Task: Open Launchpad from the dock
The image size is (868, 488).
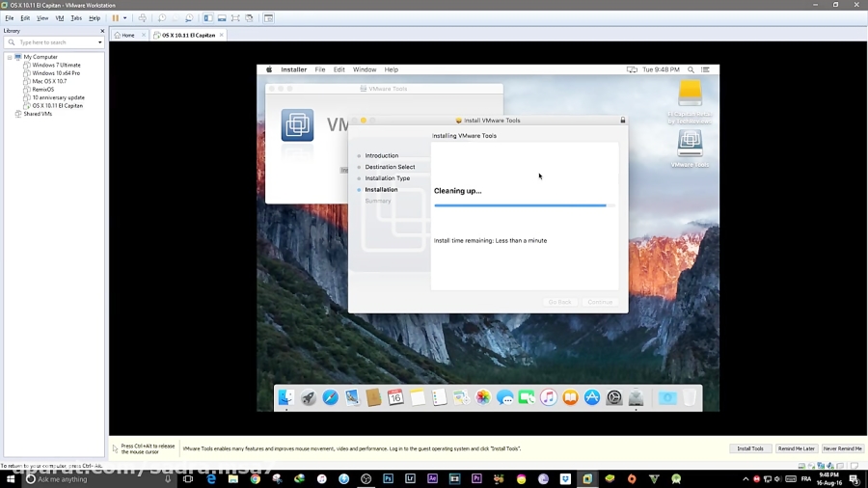Action: pyautogui.click(x=309, y=397)
